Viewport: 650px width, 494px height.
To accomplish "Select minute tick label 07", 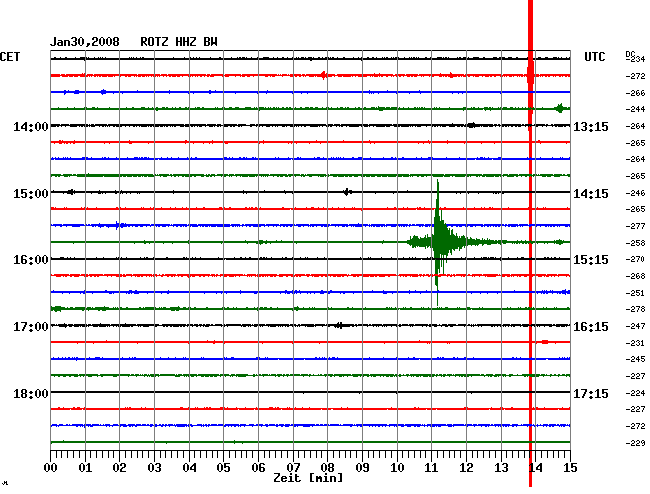I will tap(293, 468).
